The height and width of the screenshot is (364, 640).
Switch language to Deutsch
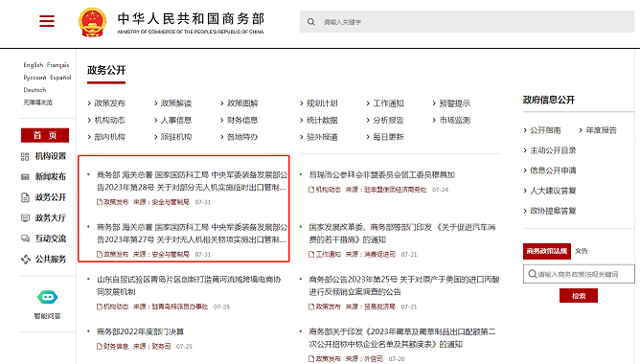click(x=34, y=90)
